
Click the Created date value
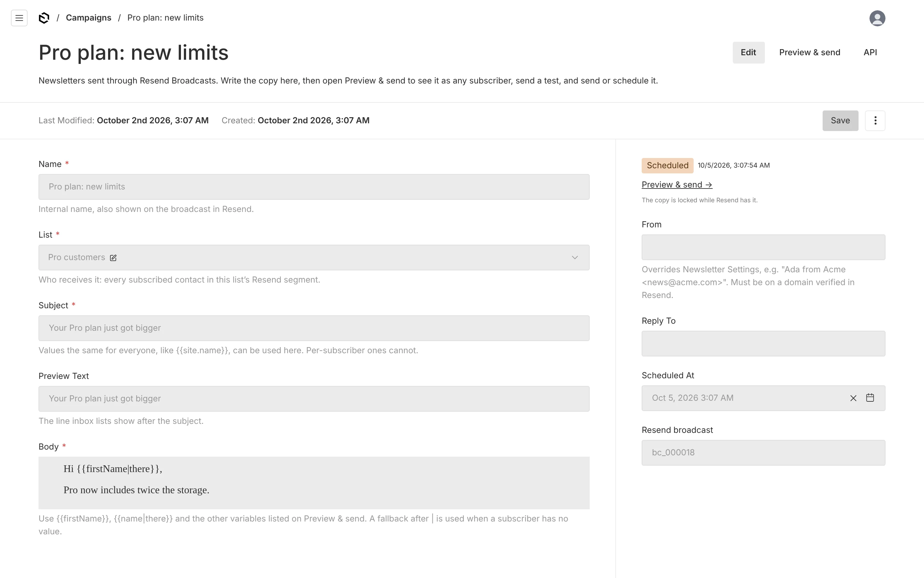coord(313,121)
